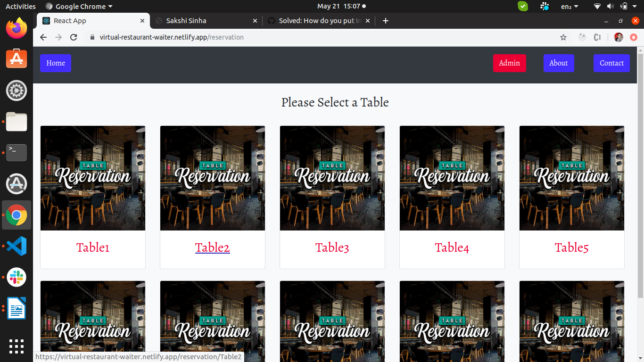
Task: Reload the reservation page
Action: click(74, 37)
